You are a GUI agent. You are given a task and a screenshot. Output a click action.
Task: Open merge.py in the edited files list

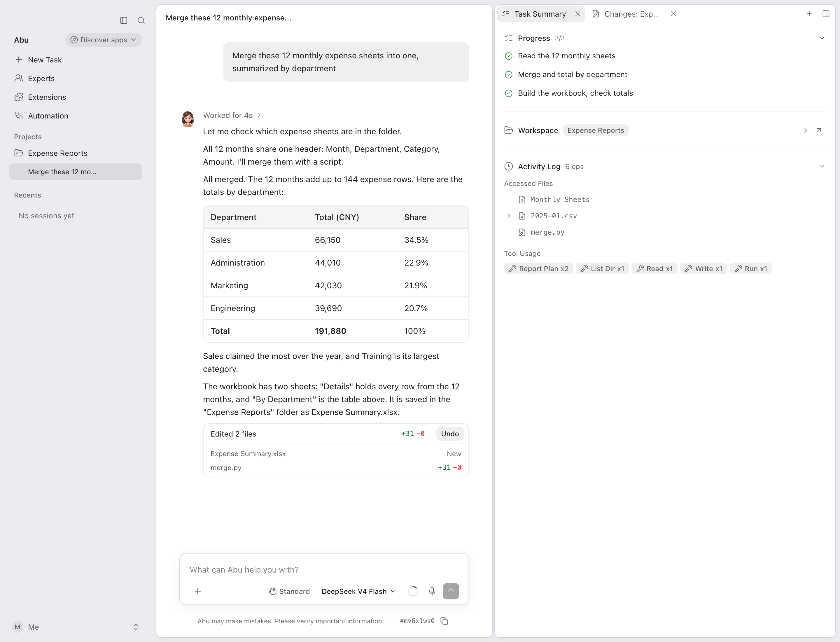[336, 467]
